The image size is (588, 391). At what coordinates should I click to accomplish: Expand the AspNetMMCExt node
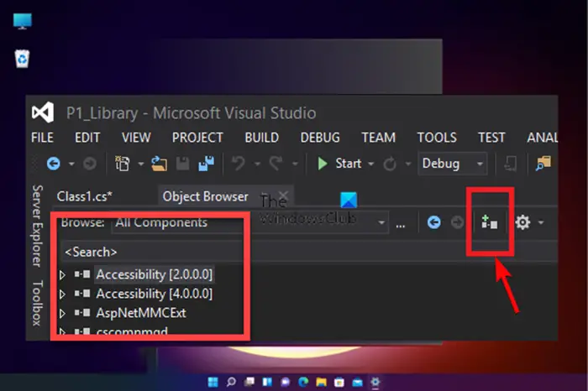pyautogui.click(x=63, y=313)
